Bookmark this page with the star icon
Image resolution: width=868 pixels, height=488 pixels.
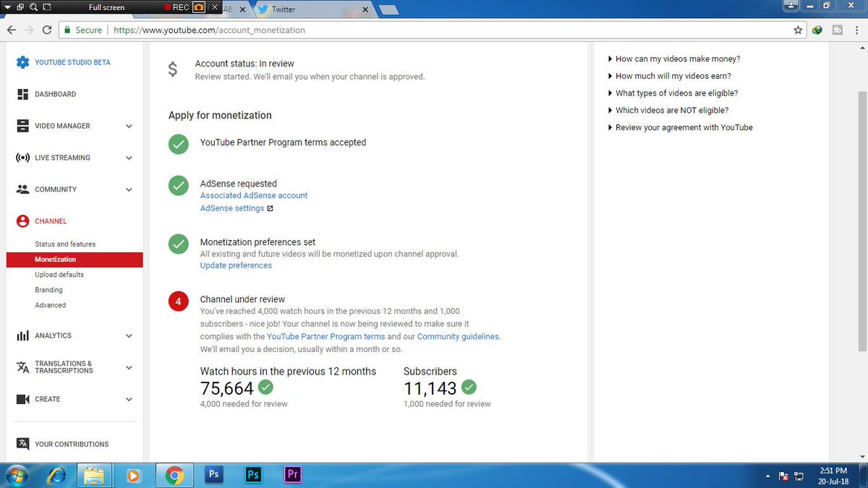click(798, 30)
